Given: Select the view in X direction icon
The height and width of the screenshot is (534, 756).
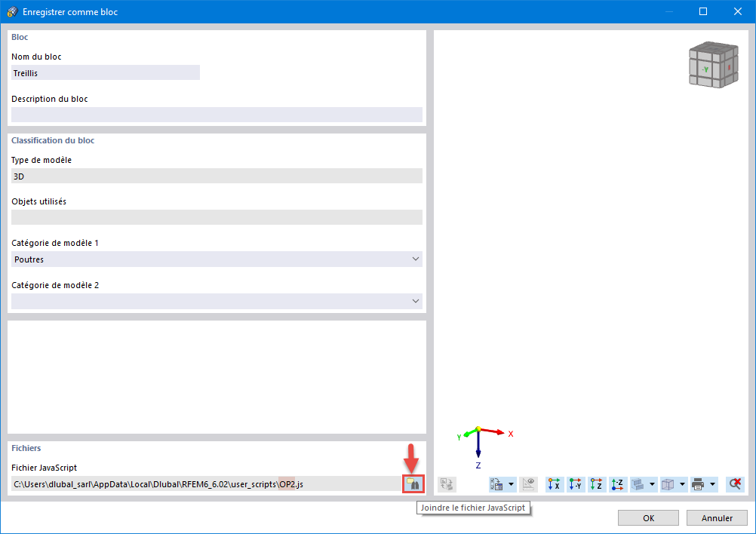Looking at the screenshot, I should [555, 484].
